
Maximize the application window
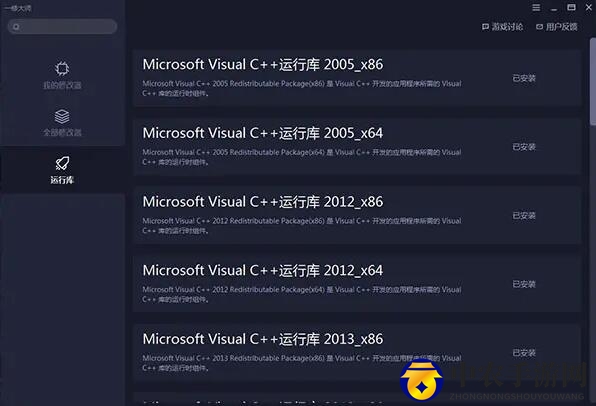(x=571, y=7)
